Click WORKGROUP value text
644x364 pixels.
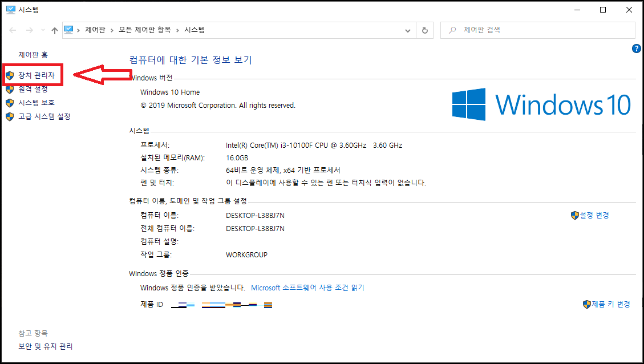point(246,254)
